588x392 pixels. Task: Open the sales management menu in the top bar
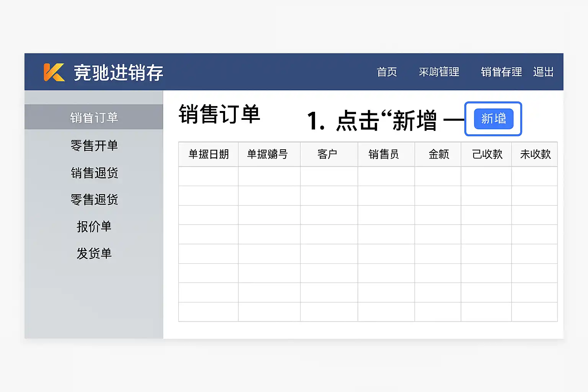(501, 72)
